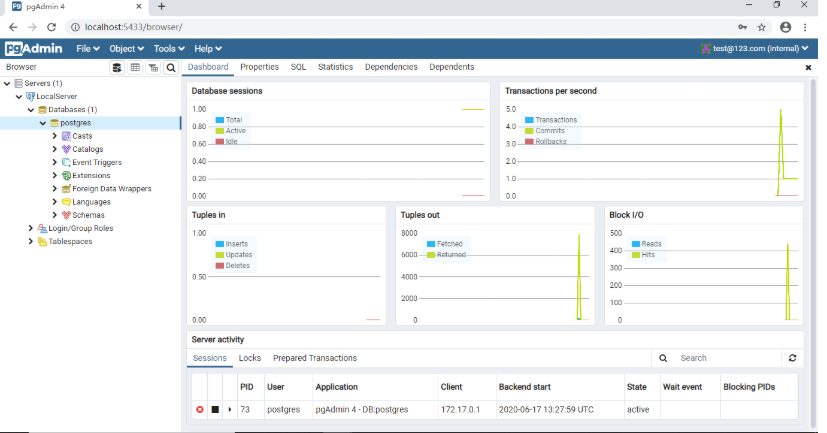Open a new browser tab with plus
The width and height of the screenshot is (827, 433).
point(161,6)
